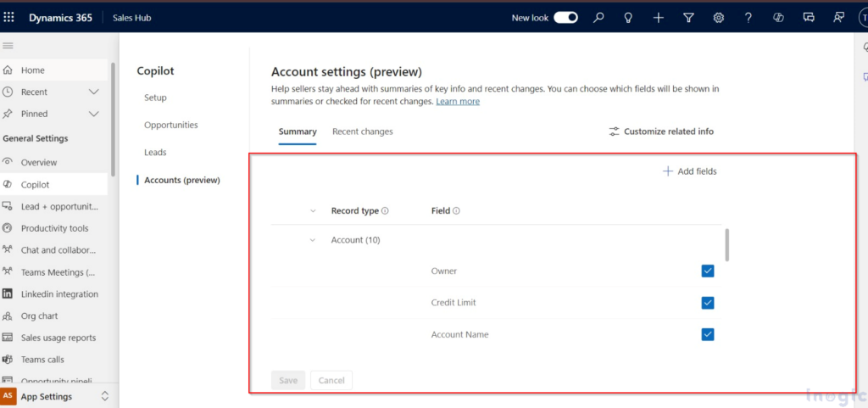The height and width of the screenshot is (408, 868).
Task: Open the Learn more link
Action: [x=458, y=102]
